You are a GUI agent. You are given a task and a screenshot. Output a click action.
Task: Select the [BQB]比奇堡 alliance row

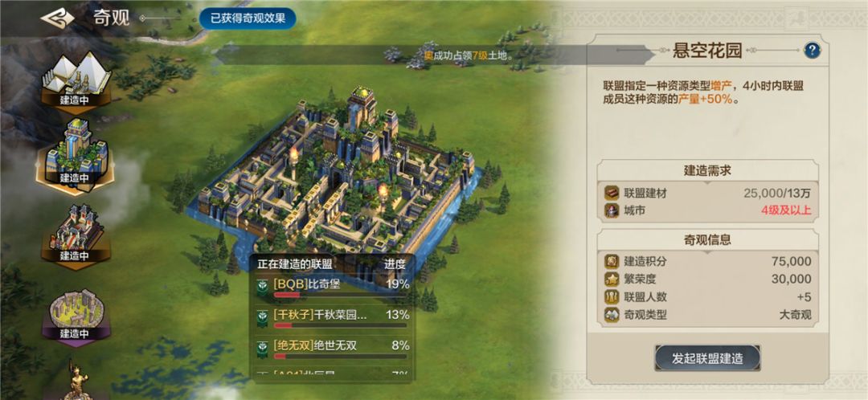click(x=332, y=288)
